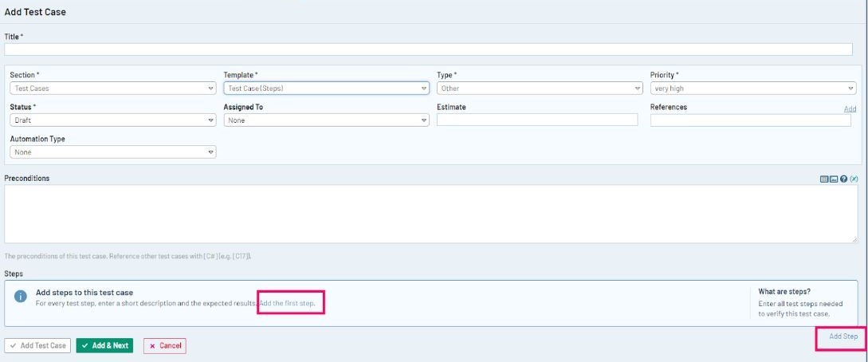Click the red Cancel button
868x362 pixels.
pyautogui.click(x=165, y=346)
